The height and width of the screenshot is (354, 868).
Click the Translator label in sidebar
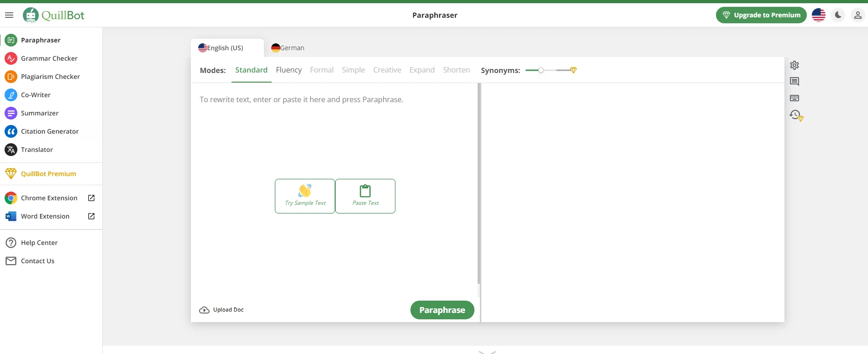37,150
